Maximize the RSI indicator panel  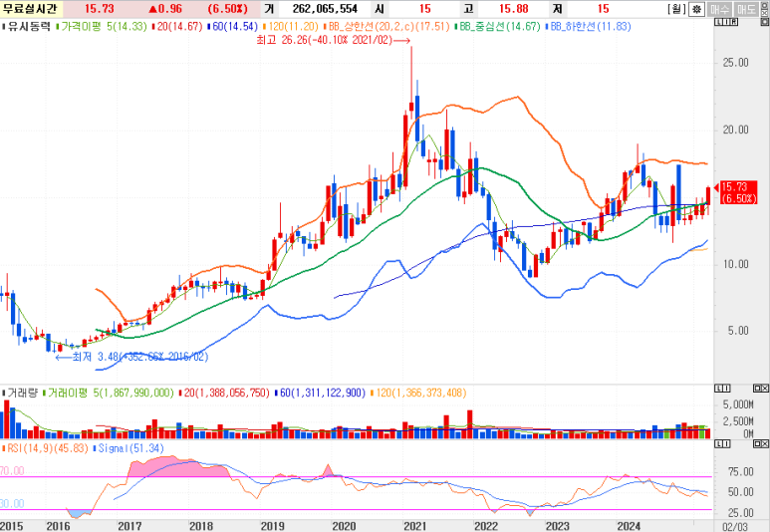tap(757, 444)
